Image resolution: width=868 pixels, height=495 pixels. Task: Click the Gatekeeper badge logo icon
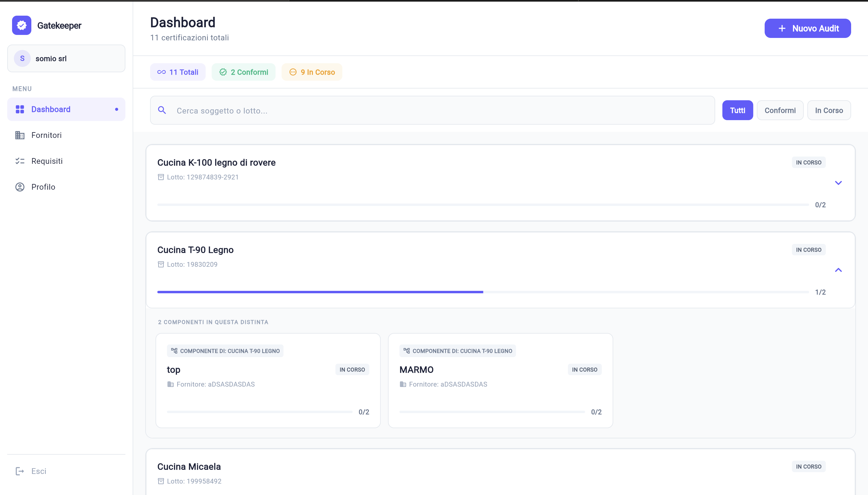point(21,25)
